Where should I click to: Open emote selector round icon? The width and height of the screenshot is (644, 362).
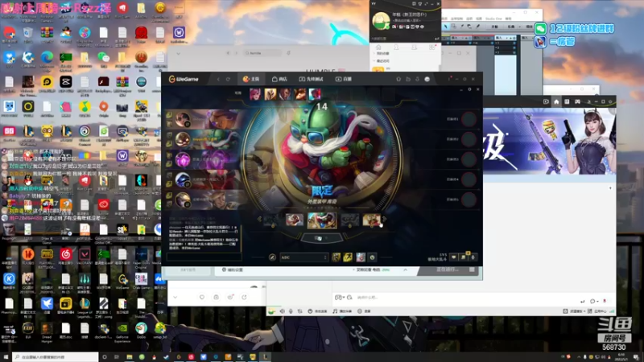pos(372,257)
